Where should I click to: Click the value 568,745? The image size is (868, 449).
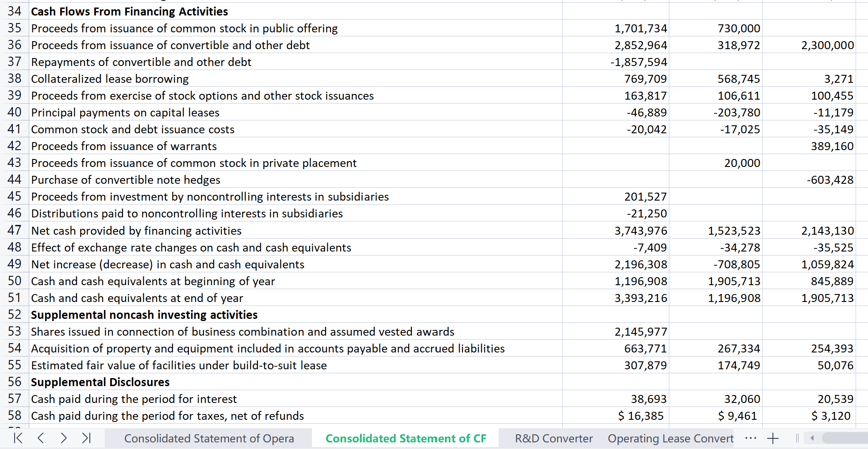pyautogui.click(x=739, y=79)
